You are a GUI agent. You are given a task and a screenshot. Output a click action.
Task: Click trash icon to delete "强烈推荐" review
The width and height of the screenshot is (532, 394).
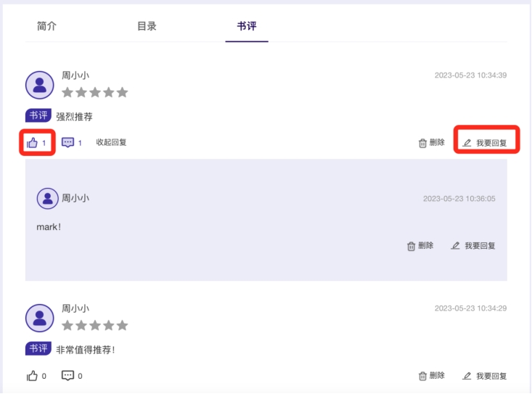(423, 143)
